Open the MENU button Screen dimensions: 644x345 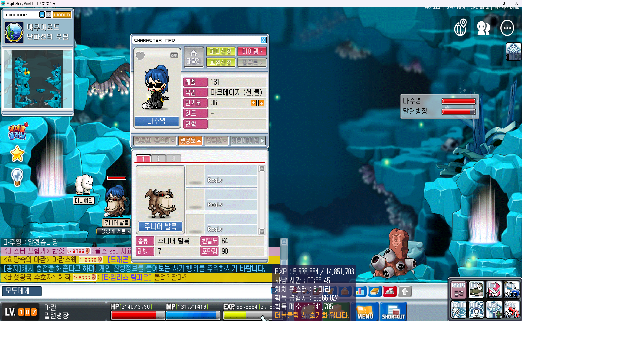click(x=365, y=311)
